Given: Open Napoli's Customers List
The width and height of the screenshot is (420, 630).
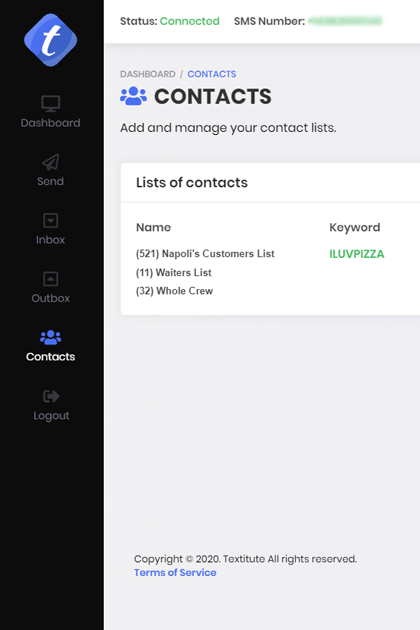Looking at the screenshot, I should (x=205, y=254).
